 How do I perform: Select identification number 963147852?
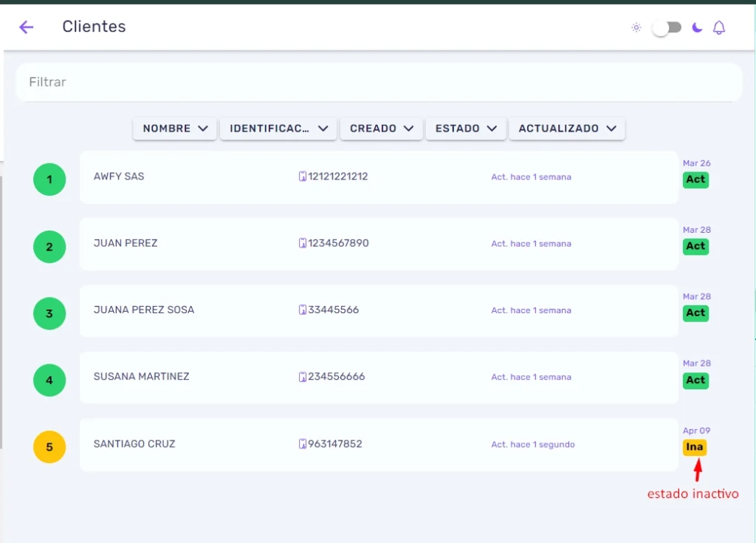tap(335, 443)
